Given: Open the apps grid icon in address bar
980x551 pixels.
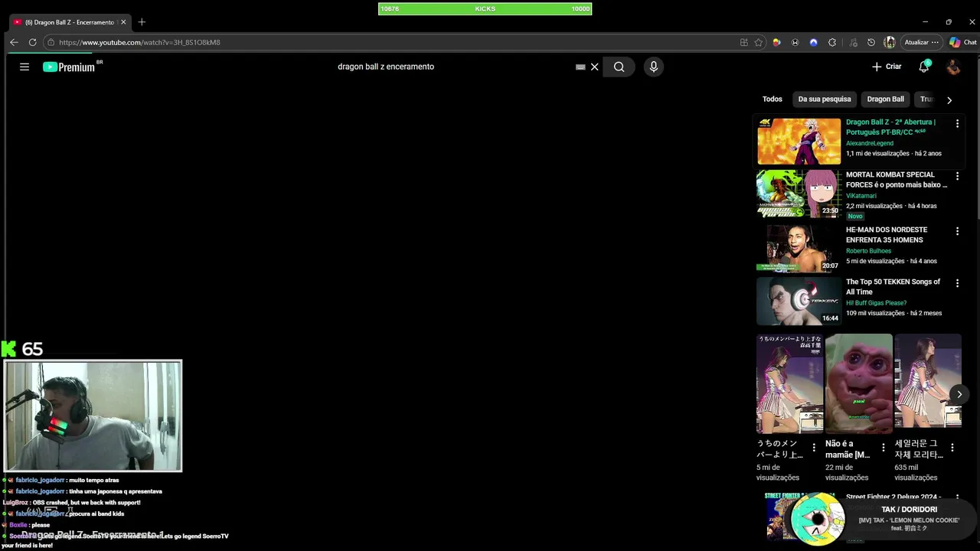Looking at the screenshot, I should [743, 42].
